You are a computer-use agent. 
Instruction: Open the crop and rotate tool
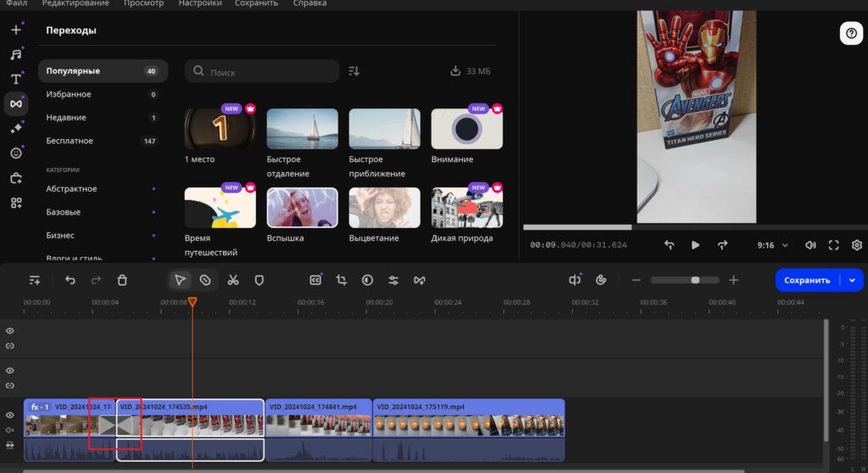342,281
